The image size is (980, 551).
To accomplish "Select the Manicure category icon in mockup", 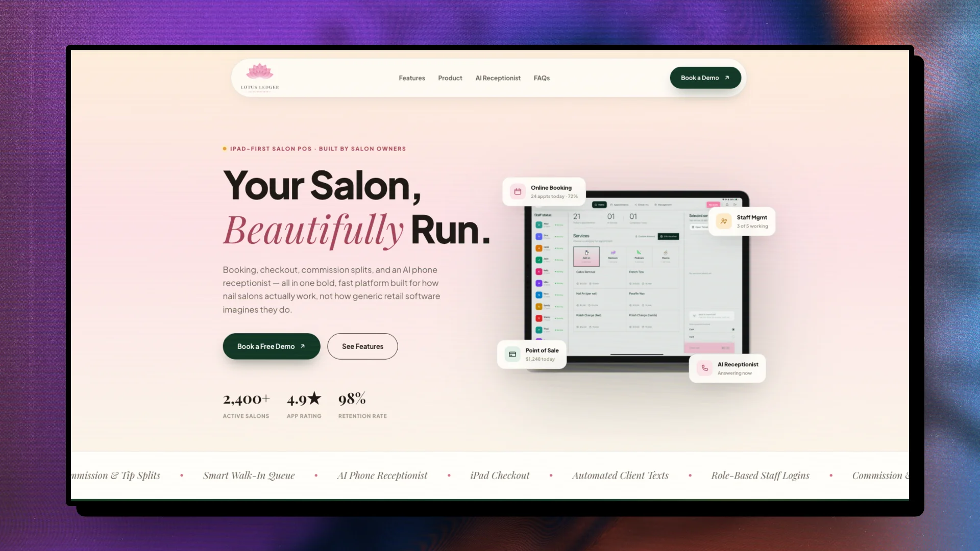I will click(613, 253).
